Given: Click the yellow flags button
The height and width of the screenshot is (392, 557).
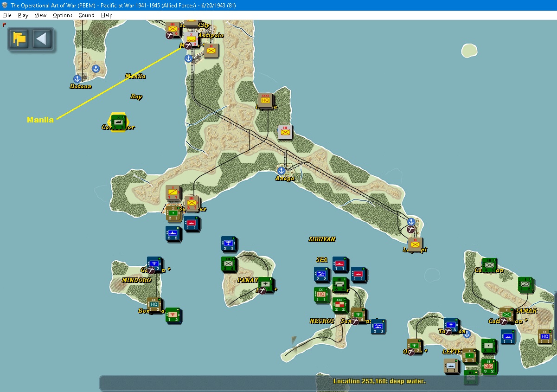Looking at the screenshot, I should (19, 39).
